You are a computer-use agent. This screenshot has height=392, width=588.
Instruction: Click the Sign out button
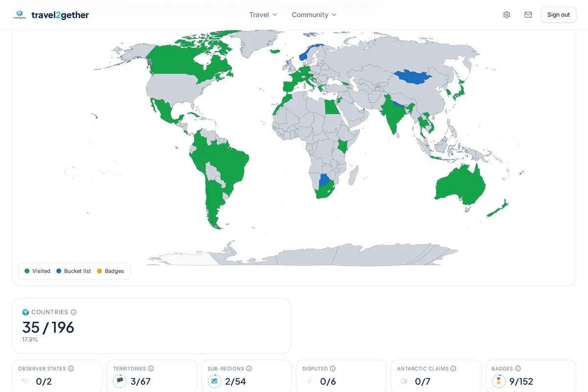click(x=559, y=15)
